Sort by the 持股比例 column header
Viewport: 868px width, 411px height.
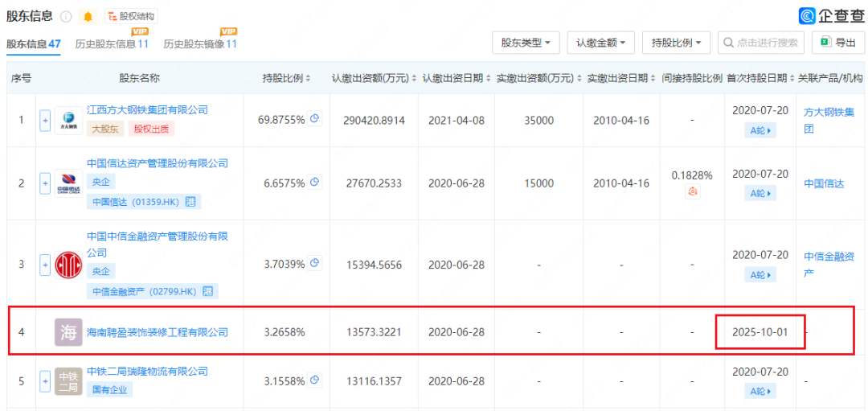(286, 78)
